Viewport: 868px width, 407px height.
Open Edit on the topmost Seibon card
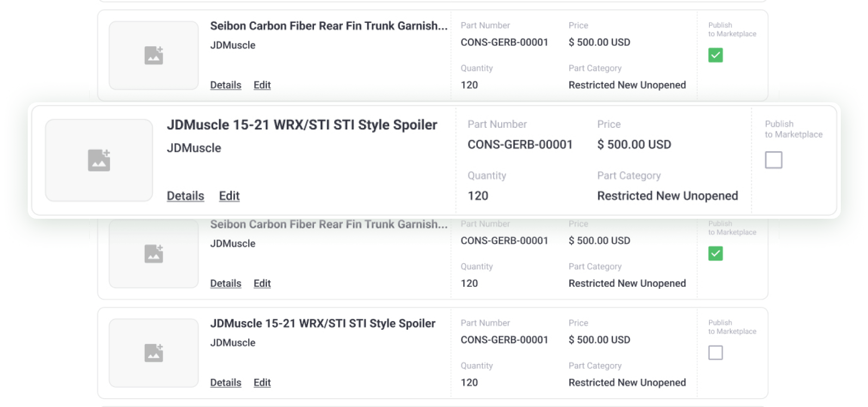point(262,85)
